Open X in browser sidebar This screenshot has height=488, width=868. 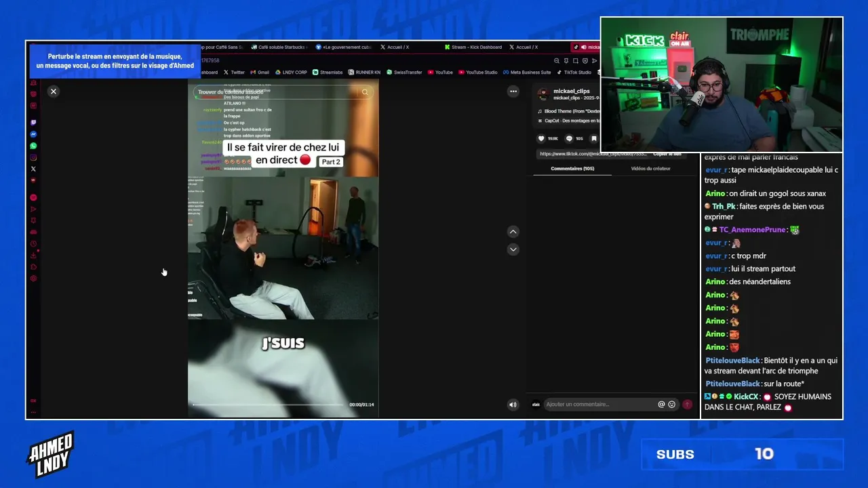(x=33, y=169)
